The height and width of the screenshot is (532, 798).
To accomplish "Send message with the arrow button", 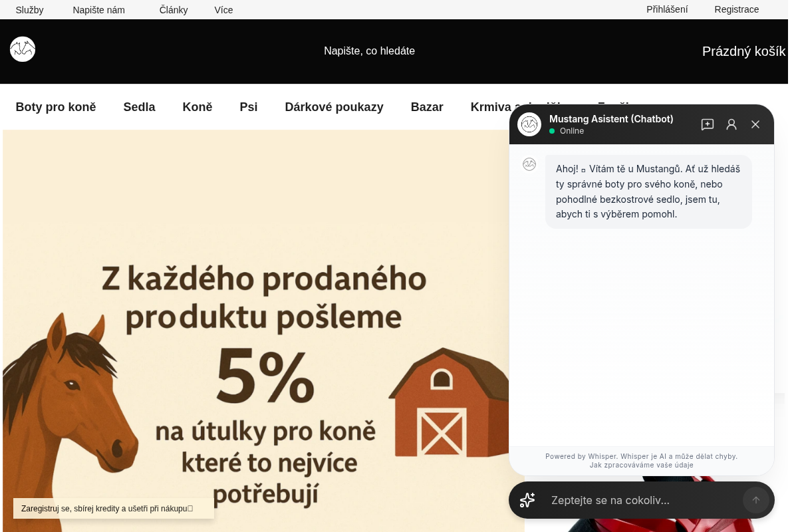I will pyautogui.click(x=756, y=500).
